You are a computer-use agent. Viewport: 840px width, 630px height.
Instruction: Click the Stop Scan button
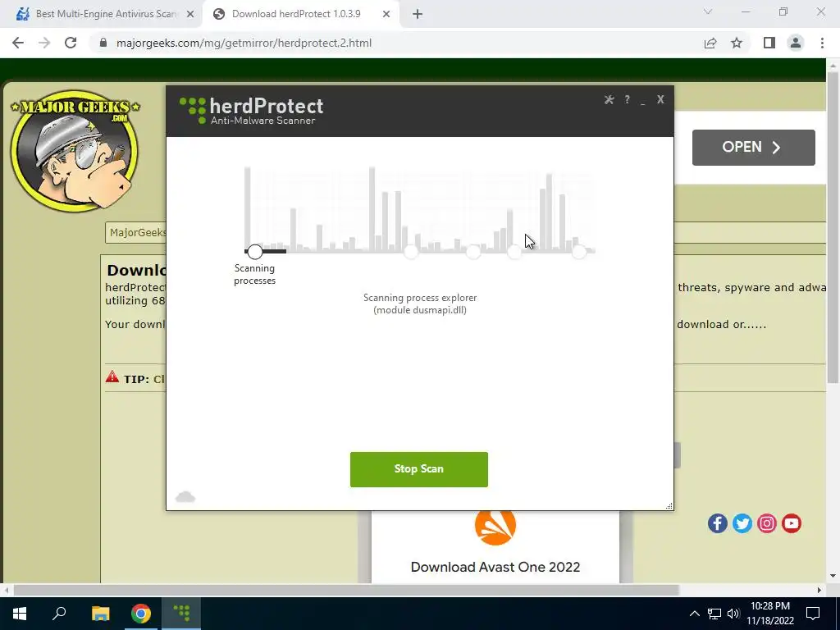tap(419, 469)
